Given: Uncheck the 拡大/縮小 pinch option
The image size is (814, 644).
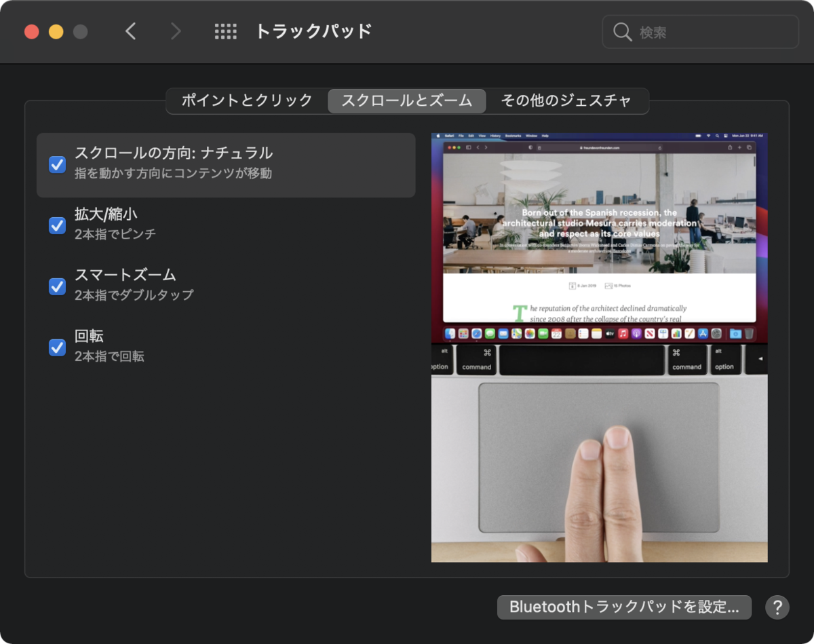Looking at the screenshot, I should [57, 225].
